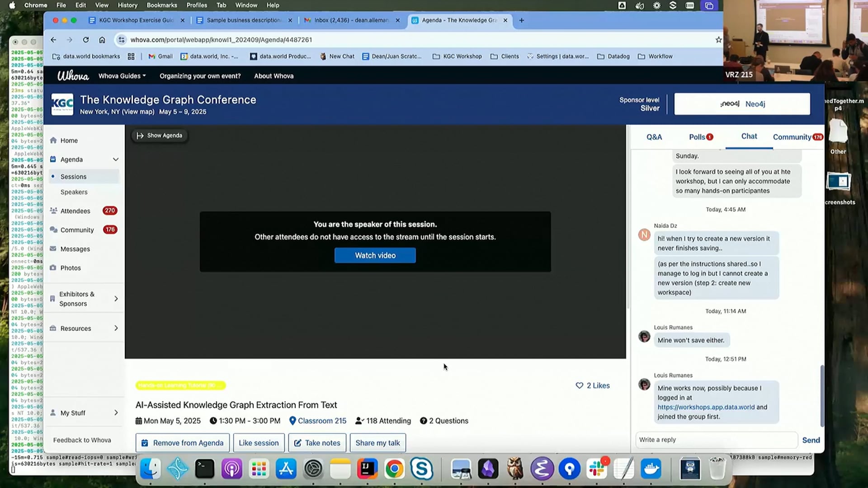Viewport: 868px width, 488px height.
Task: Open the Whova Guides dropdown
Action: click(122, 76)
